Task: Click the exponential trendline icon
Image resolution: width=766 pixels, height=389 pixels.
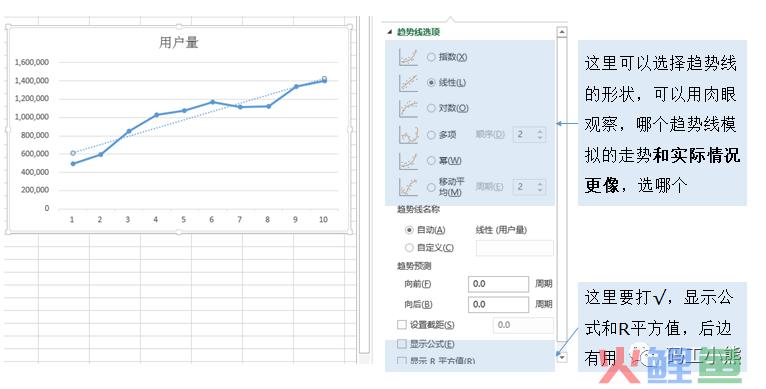Action: tap(408, 57)
